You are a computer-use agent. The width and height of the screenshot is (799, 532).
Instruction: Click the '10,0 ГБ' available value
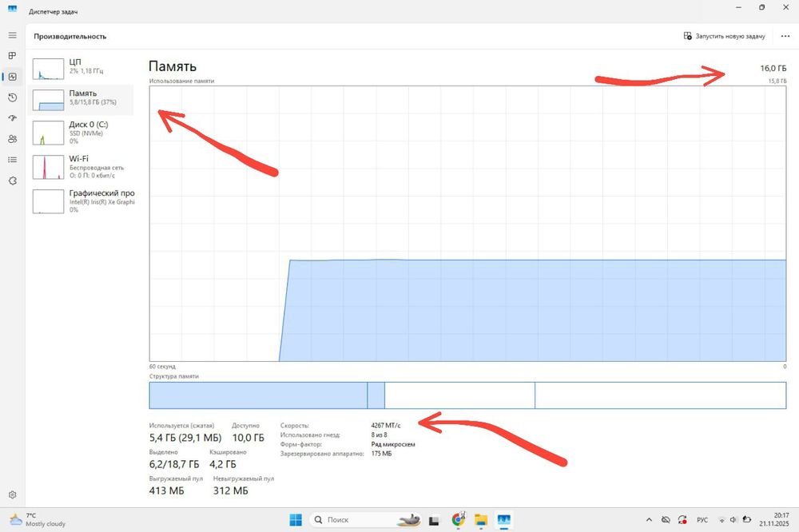[x=248, y=438]
